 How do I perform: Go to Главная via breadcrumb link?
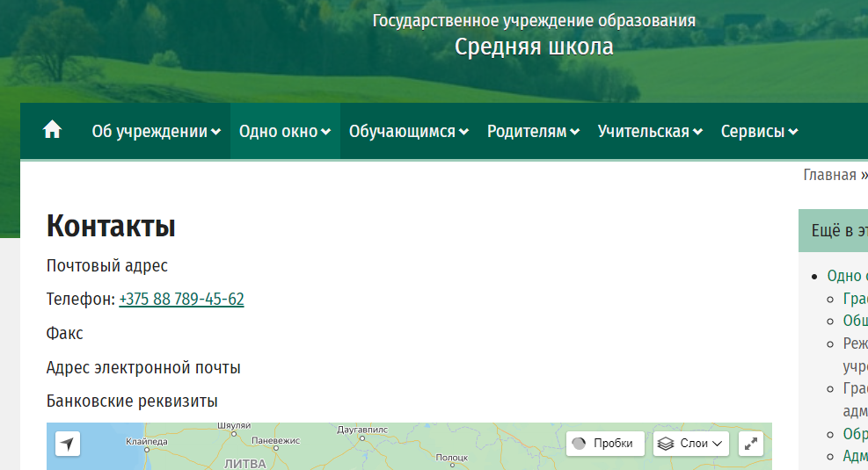tap(829, 175)
